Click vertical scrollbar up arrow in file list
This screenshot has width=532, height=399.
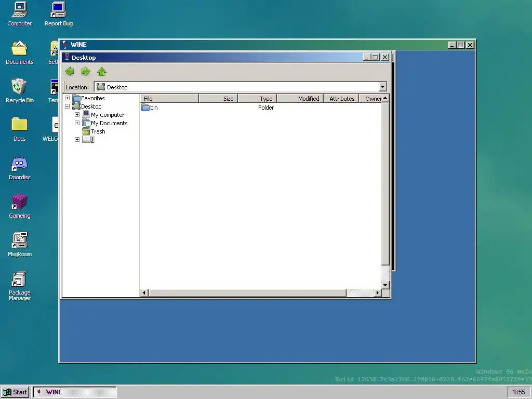coord(385,98)
